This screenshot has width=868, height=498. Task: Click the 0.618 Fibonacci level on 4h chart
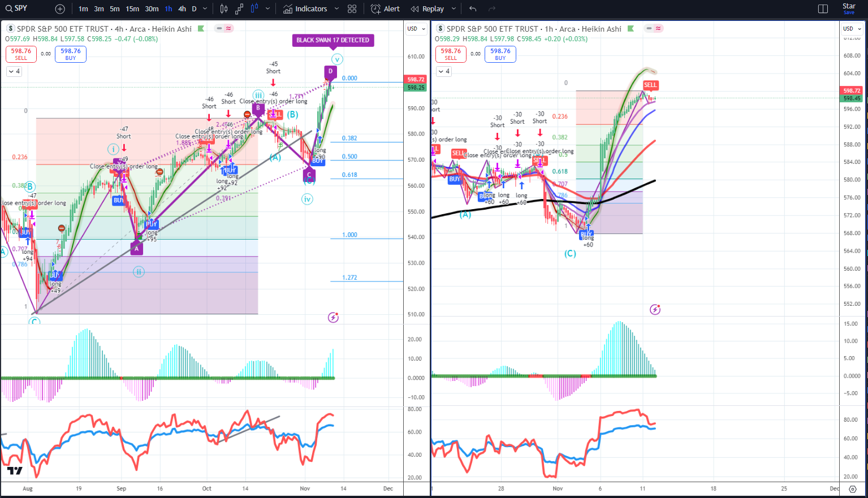pos(349,175)
